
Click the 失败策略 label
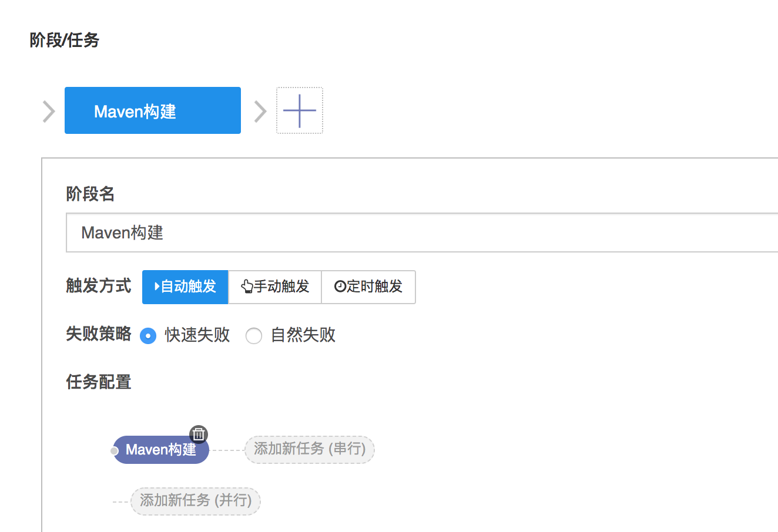click(x=99, y=334)
